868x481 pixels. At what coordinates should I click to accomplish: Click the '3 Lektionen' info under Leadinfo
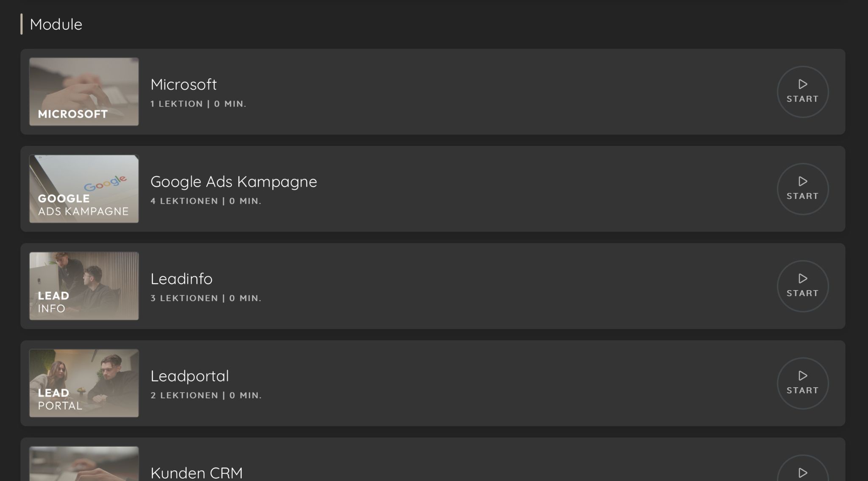[x=184, y=298]
